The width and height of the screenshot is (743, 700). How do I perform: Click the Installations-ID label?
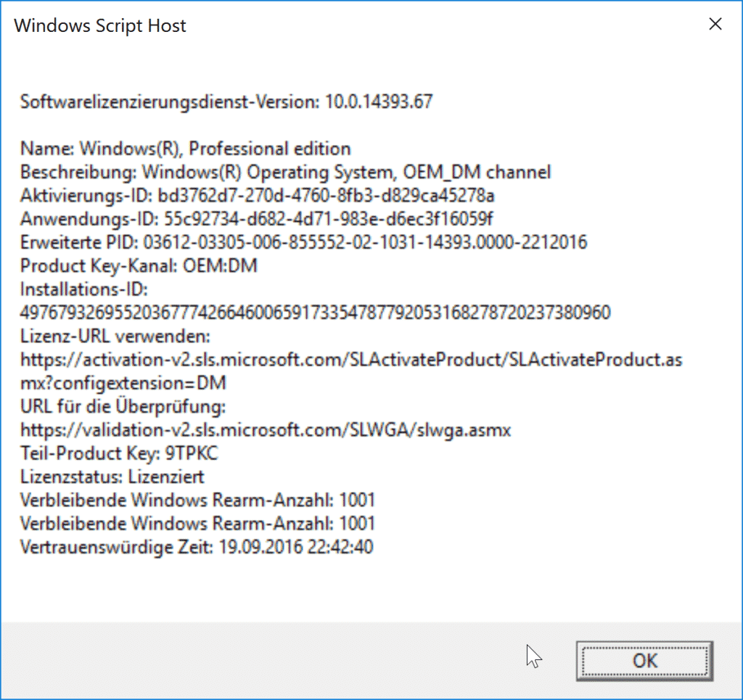pyautogui.click(x=84, y=289)
